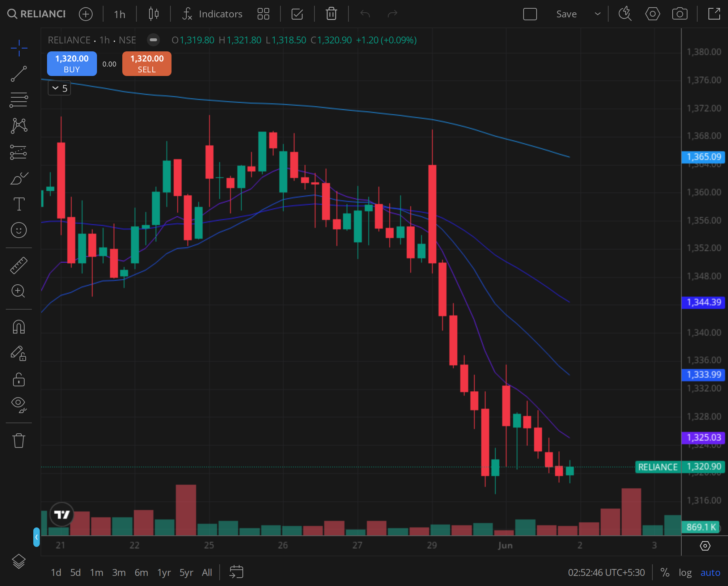The image size is (728, 586).
Task: Click the TradingView logo on chart
Action: (x=62, y=514)
